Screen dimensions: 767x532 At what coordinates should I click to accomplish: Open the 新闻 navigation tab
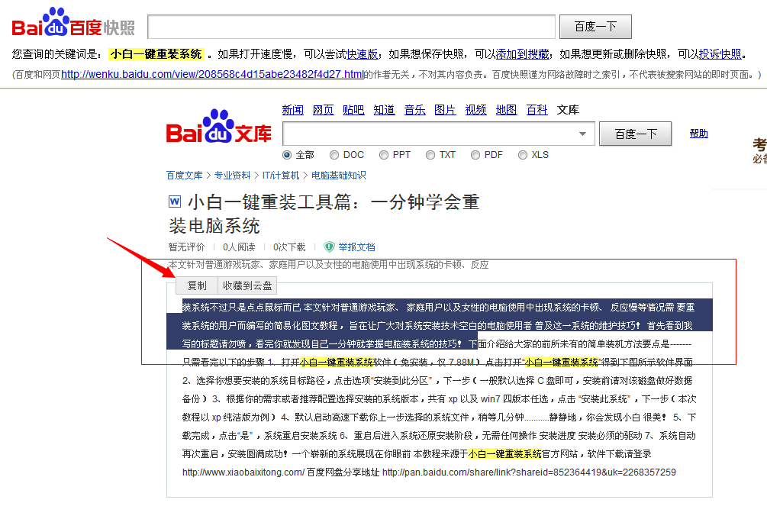pos(292,110)
